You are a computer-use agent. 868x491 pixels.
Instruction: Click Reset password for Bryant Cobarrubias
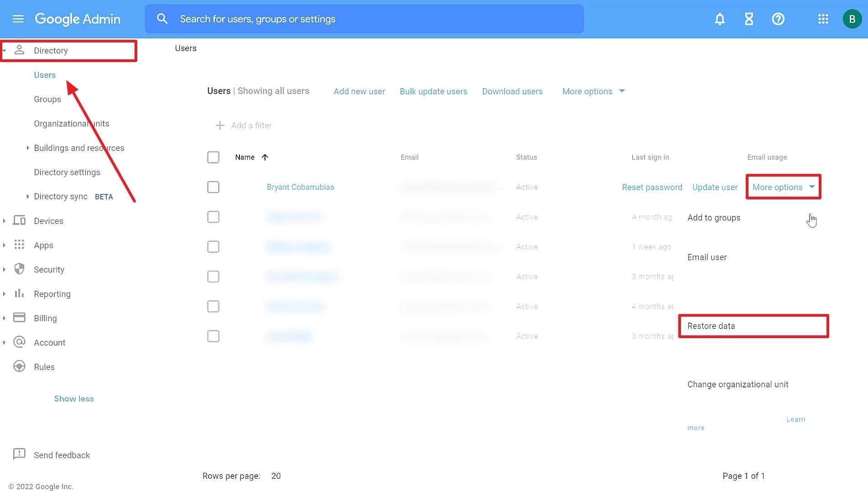coord(652,187)
